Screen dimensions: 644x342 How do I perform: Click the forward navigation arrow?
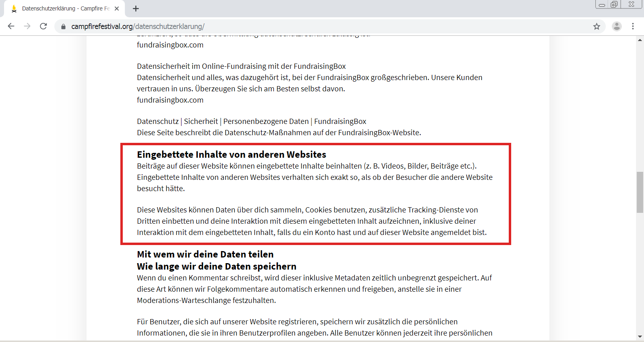point(27,26)
